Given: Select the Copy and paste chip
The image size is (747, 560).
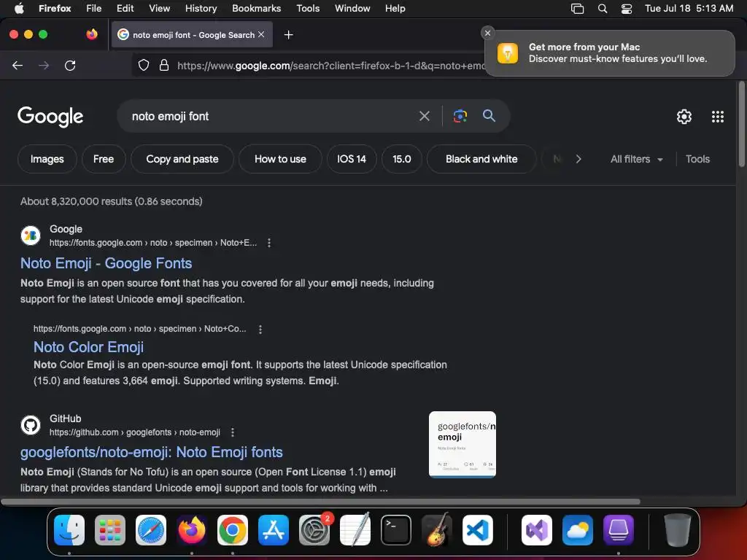Looking at the screenshot, I should [x=182, y=159].
